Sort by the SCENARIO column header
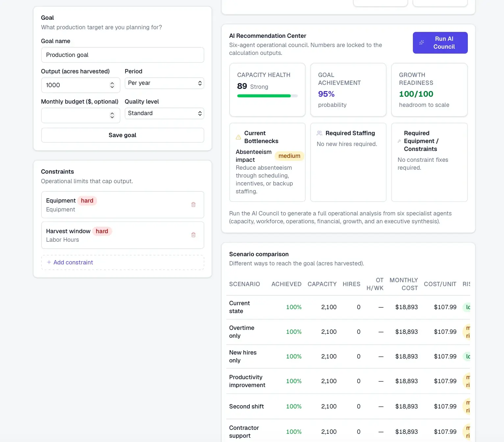Viewport: 504px width, 442px height. pos(244,284)
